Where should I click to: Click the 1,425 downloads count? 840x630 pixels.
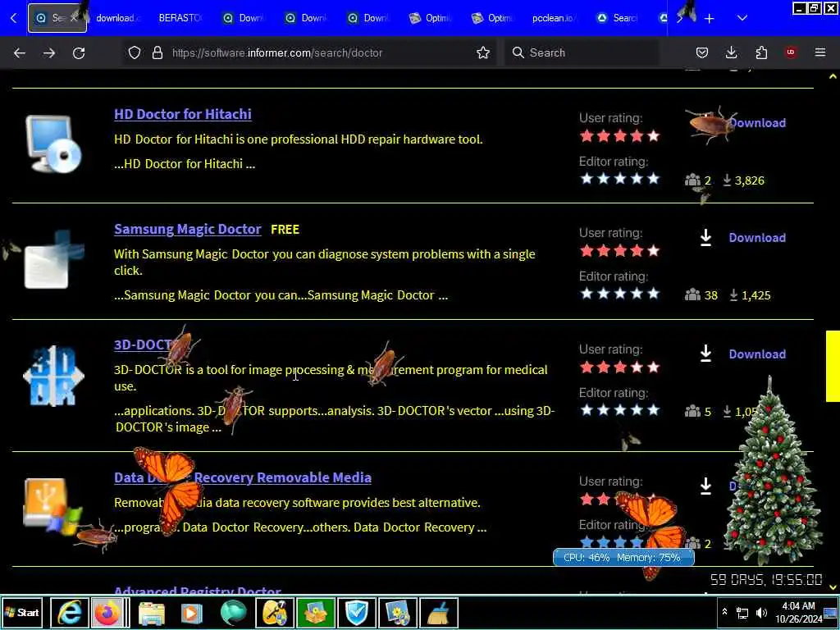pyautogui.click(x=756, y=295)
